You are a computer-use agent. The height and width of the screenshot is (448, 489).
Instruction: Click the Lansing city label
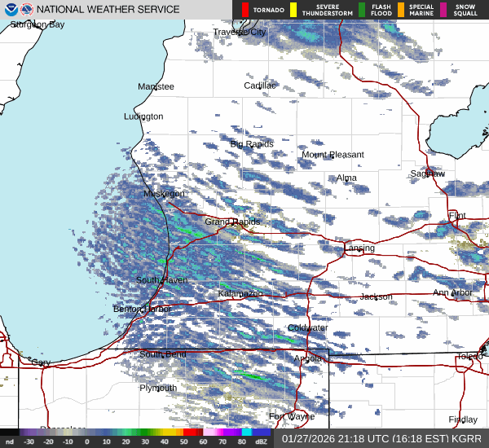pos(359,248)
